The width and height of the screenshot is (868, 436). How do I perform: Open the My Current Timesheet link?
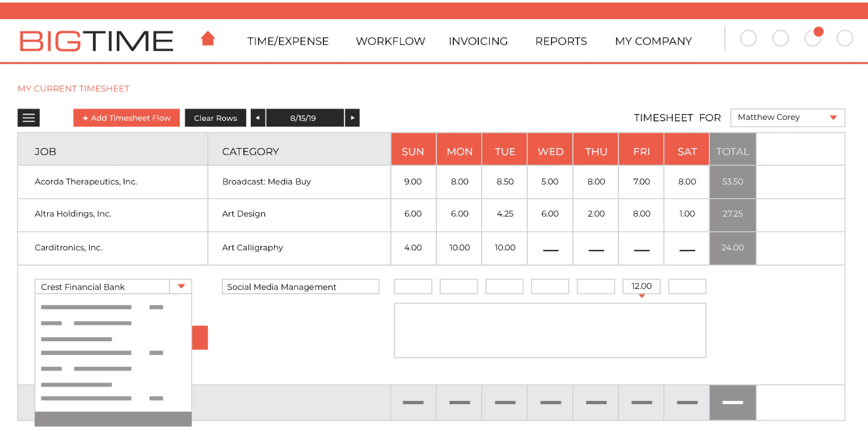point(74,89)
